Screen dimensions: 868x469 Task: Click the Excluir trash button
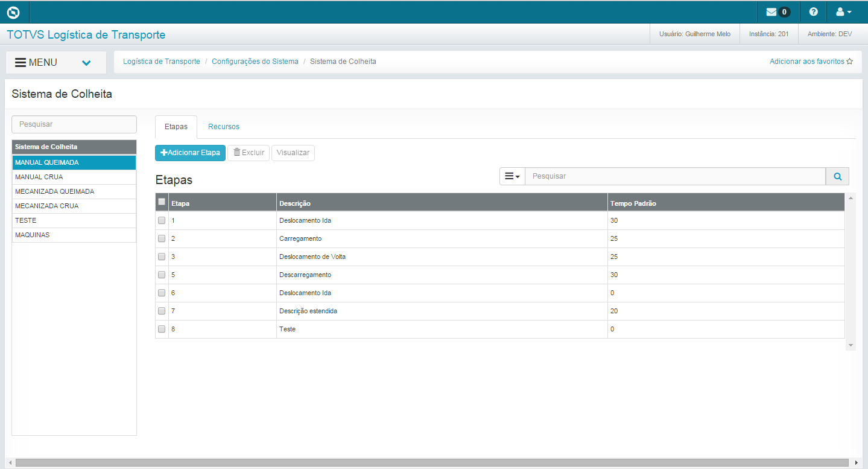tap(249, 153)
